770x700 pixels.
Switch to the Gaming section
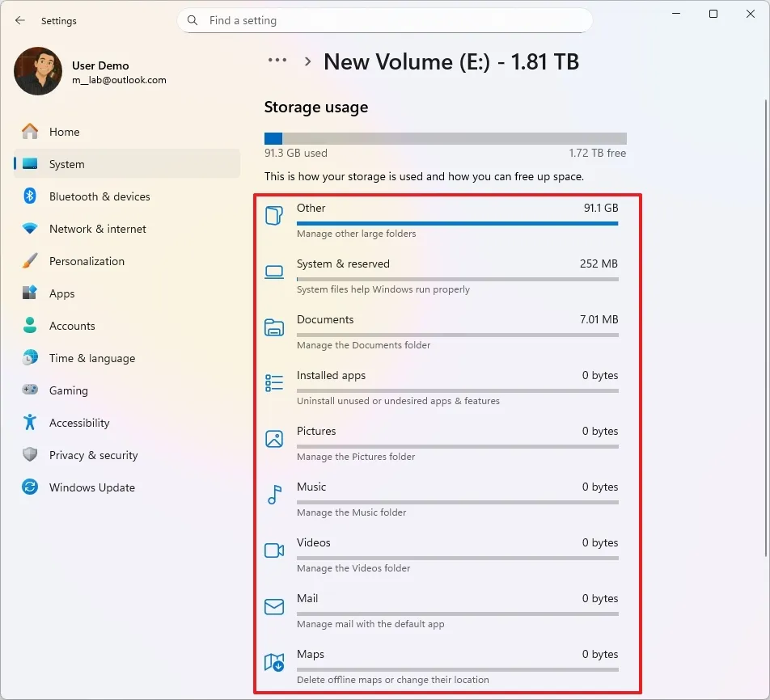68,390
